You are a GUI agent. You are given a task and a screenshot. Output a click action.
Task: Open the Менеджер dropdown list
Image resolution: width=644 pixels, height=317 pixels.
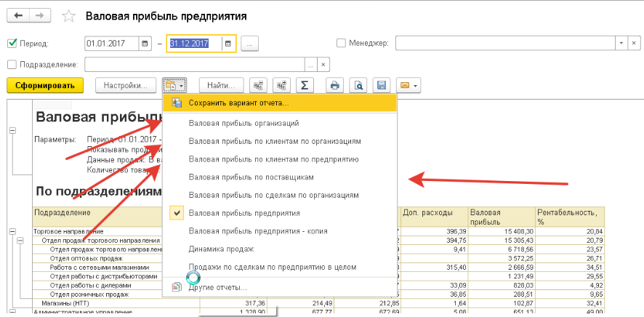point(622,44)
